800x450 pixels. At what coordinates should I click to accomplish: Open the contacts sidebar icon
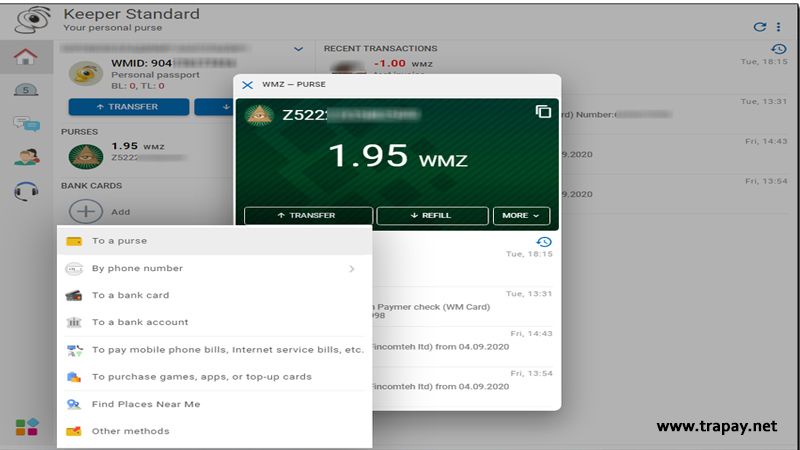[x=26, y=157]
